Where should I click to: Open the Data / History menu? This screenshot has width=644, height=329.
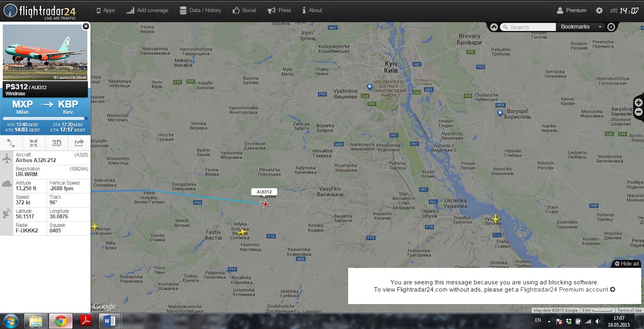pyautogui.click(x=200, y=10)
